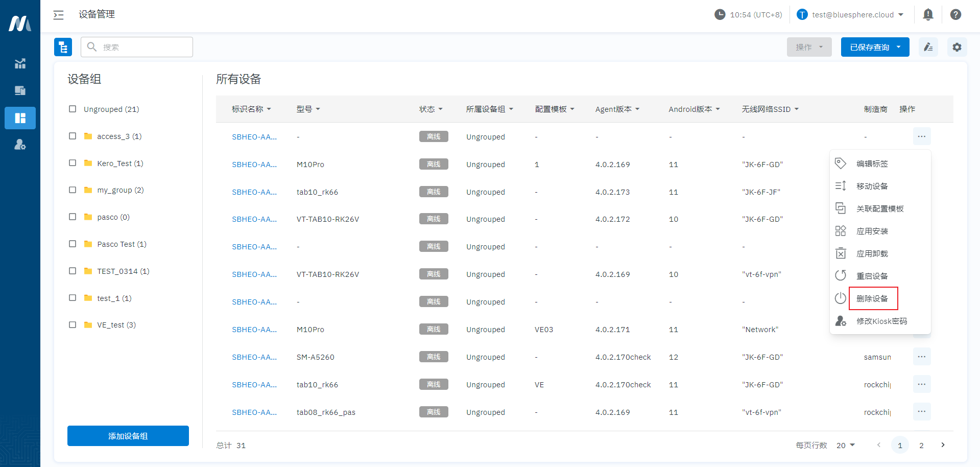Tick the VE_test (3) group checkbox
Image resolution: width=980 pixels, height=467 pixels.
click(73, 325)
